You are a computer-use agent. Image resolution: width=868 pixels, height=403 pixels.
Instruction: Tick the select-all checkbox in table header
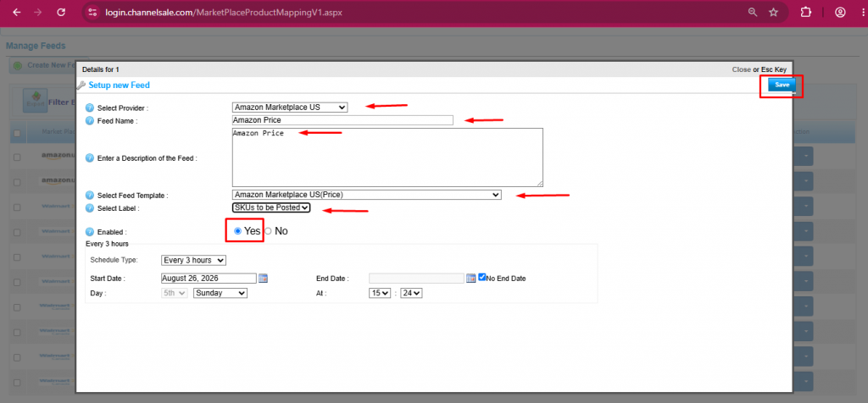pos(17,133)
